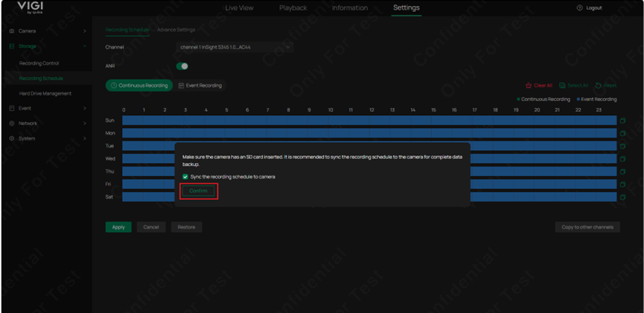Switch to the Advance Settings tab

[x=176, y=30]
